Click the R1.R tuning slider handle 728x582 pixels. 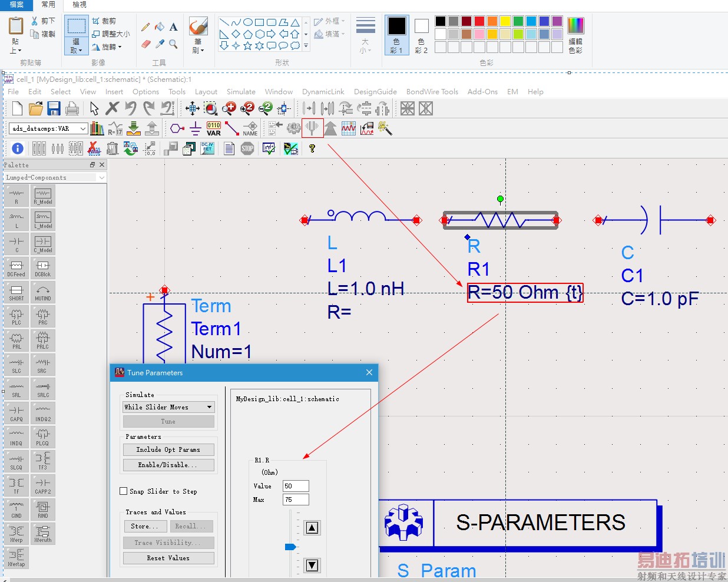click(x=290, y=547)
